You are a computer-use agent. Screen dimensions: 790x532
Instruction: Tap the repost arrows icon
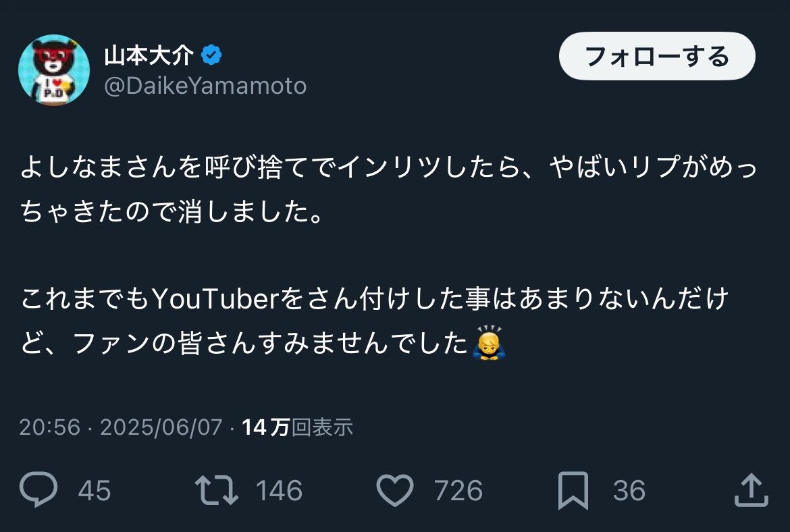coord(217,489)
